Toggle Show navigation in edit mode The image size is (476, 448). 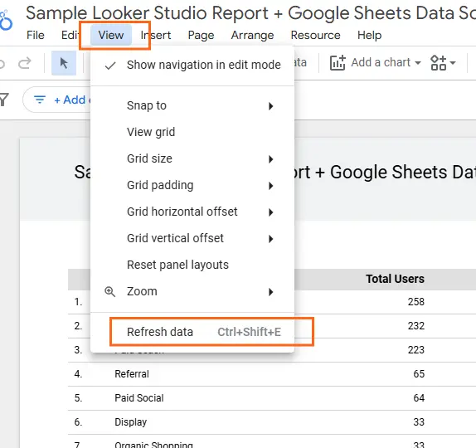[192, 65]
